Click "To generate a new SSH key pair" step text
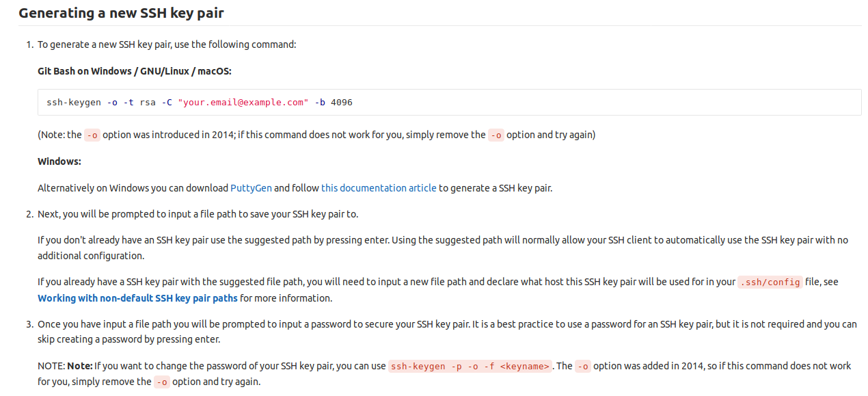The height and width of the screenshot is (396, 868). [167, 44]
